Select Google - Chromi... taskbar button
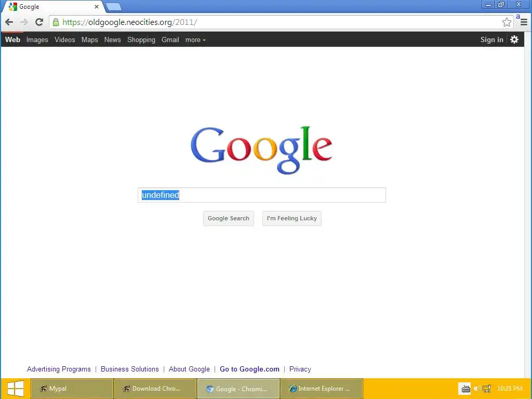 238,389
